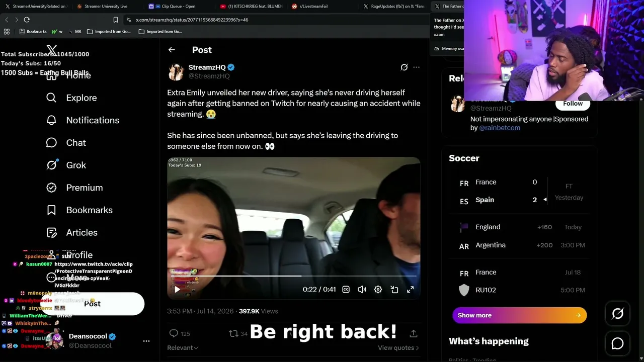Open the @rainbetcom sponsor link
Viewport: 644px width, 362px height.
click(x=500, y=128)
